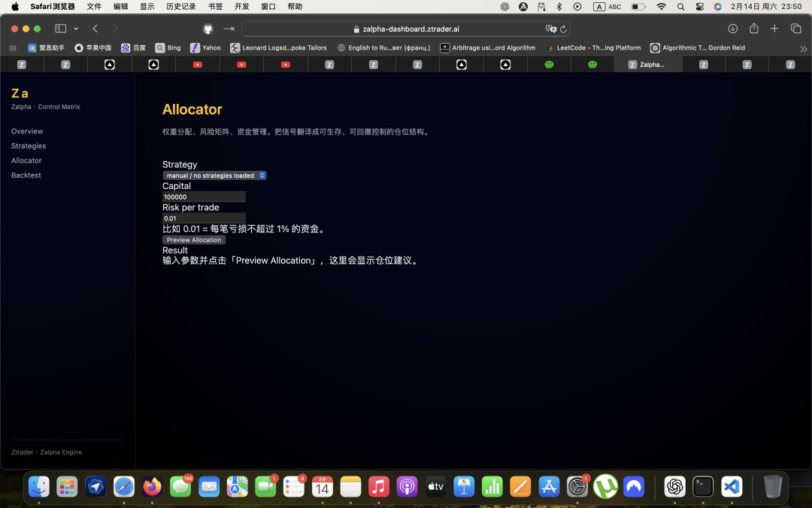Click the Za logo heading in sidebar

point(20,93)
